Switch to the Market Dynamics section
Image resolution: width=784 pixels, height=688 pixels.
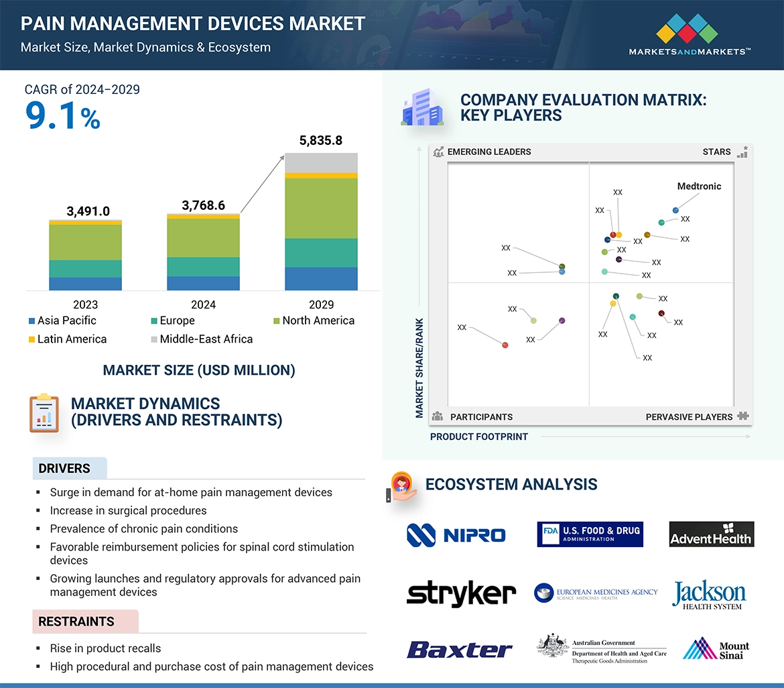(145, 404)
